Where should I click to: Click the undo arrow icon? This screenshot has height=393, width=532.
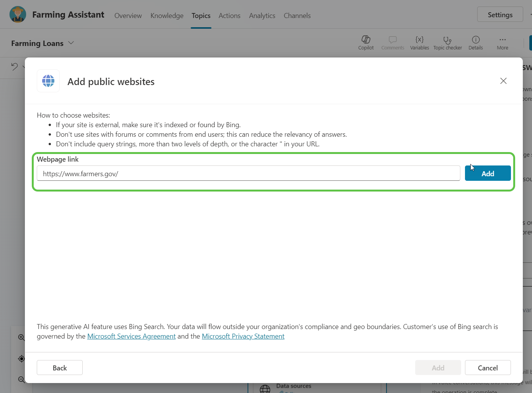click(x=15, y=67)
